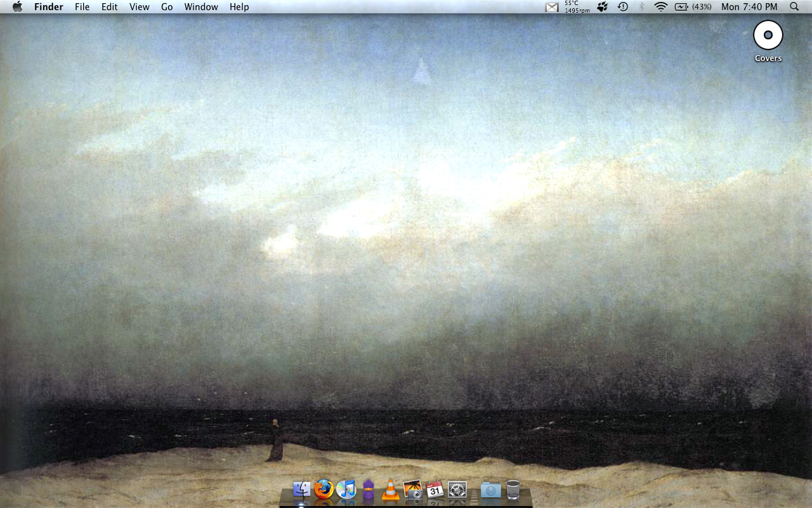Viewport: 812px width, 508px height.
Task: Open System Preferences gear in Dock
Action: coord(457,490)
